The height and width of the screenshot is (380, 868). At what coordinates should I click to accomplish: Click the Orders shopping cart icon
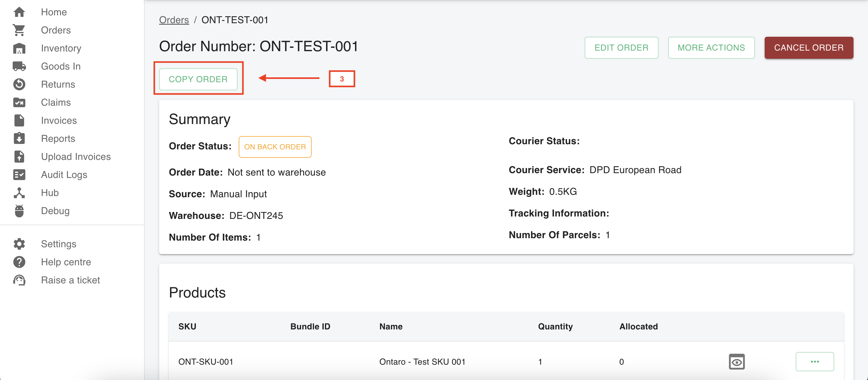click(x=19, y=30)
